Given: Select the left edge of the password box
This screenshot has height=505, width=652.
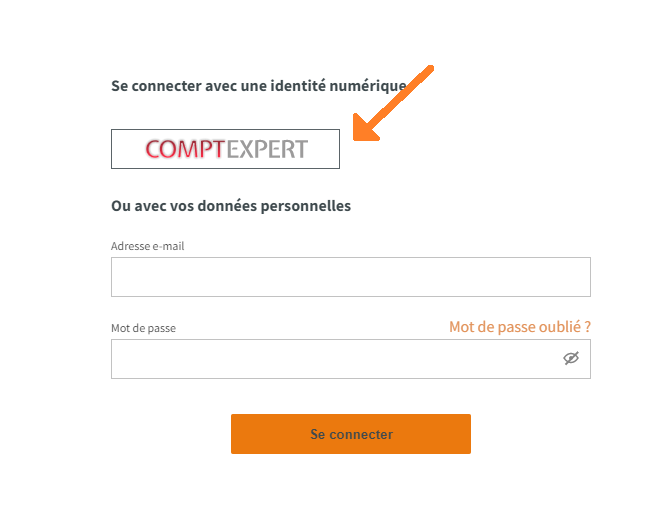Looking at the screenshot, I should [x=113, y=359].
